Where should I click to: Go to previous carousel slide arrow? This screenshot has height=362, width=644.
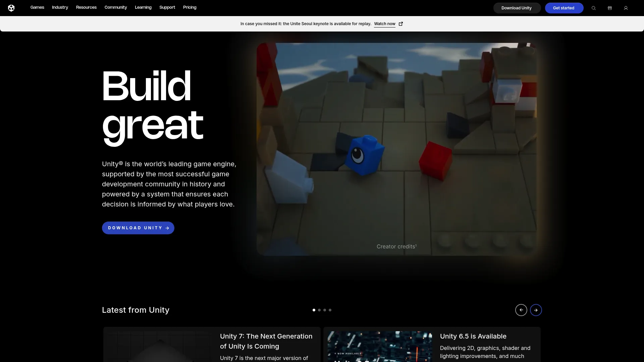point(521,310)
